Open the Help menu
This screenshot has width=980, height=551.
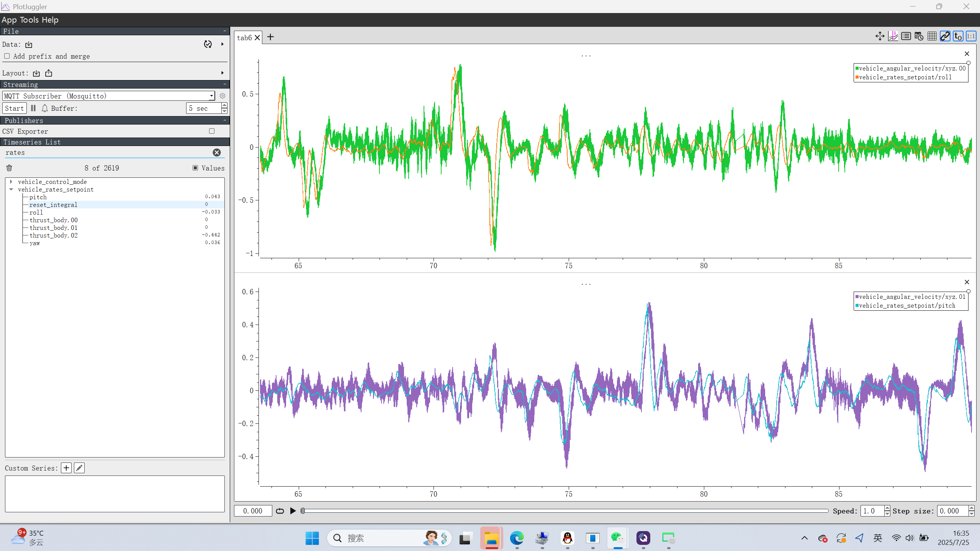point(50,20)
